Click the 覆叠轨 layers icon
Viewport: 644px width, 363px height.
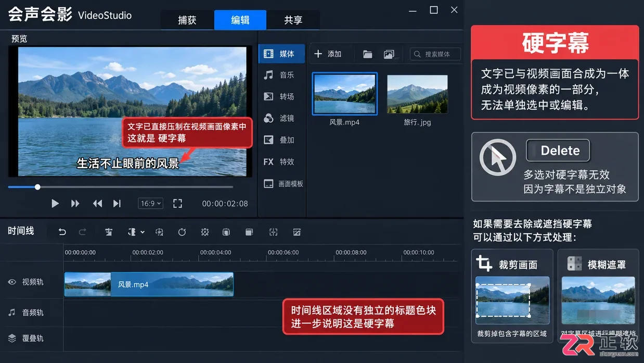pyautogui.click(x=12, y=338)
